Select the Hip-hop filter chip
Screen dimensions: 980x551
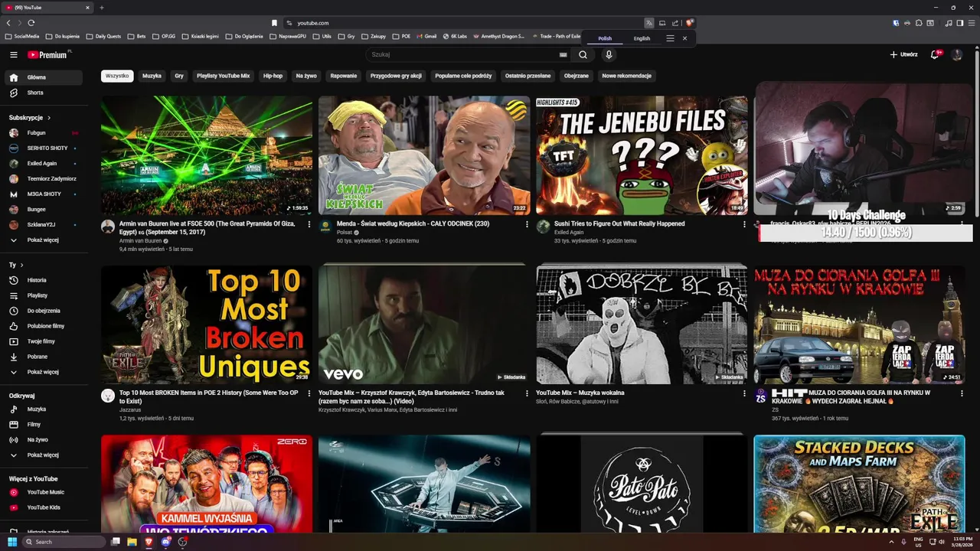coord(273,76)
